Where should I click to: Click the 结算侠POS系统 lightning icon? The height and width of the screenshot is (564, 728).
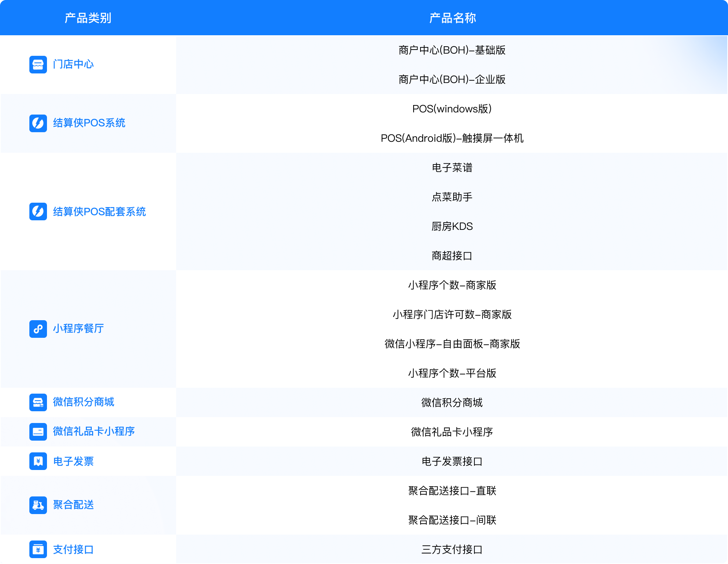point(38,123)
